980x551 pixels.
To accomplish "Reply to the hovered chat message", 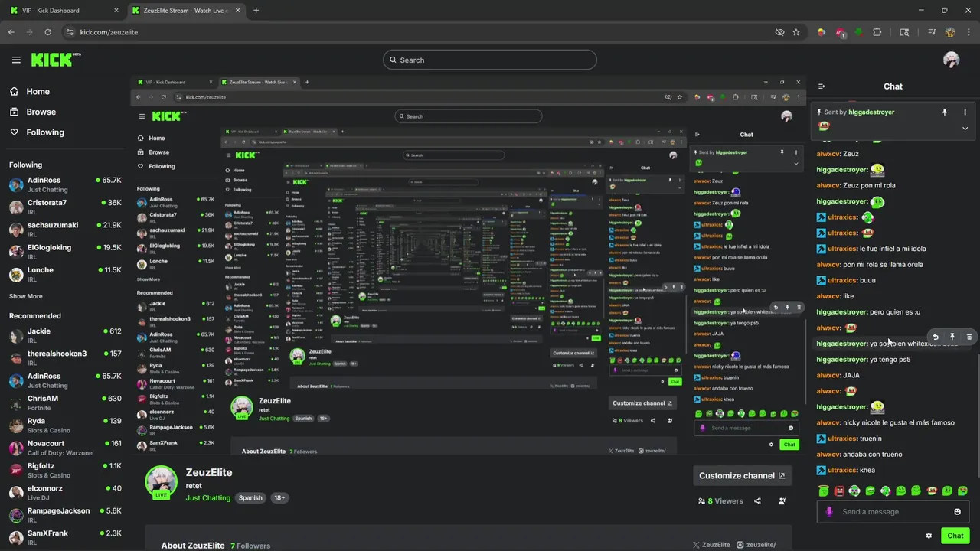I will pos(935,337).
